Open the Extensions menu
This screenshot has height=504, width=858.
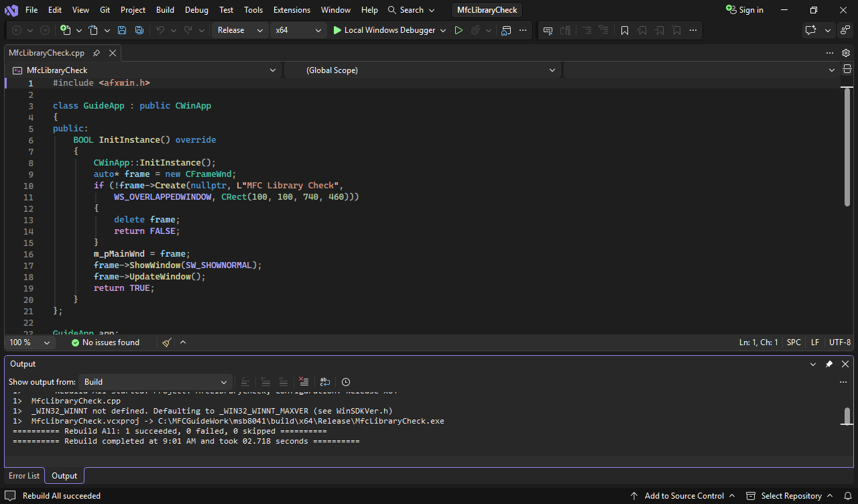pos(292,10)
